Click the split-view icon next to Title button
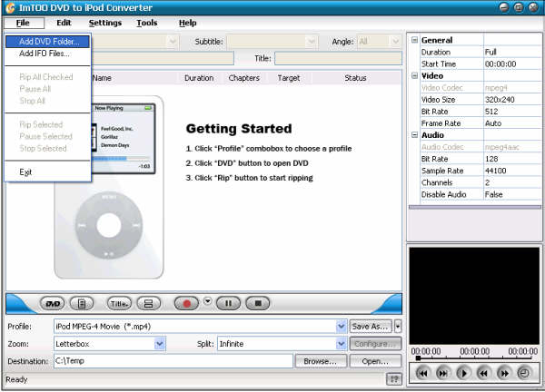 click(x=148, y=303)
